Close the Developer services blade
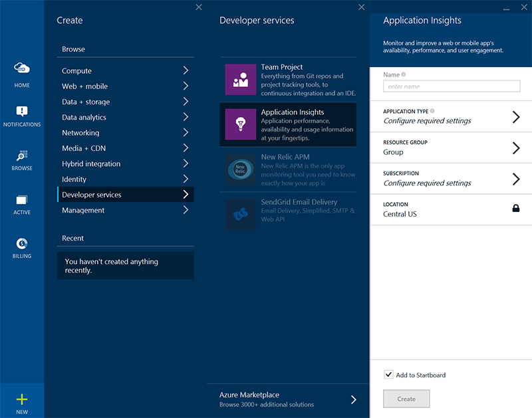The height and width of the screenshot is (418, 532). tap(362, 7)
